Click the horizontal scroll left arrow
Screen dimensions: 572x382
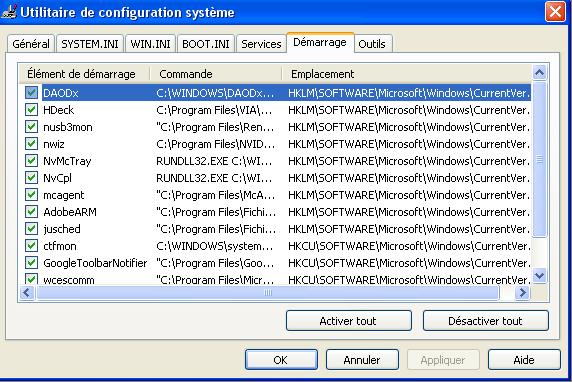[x=27, y=293]
